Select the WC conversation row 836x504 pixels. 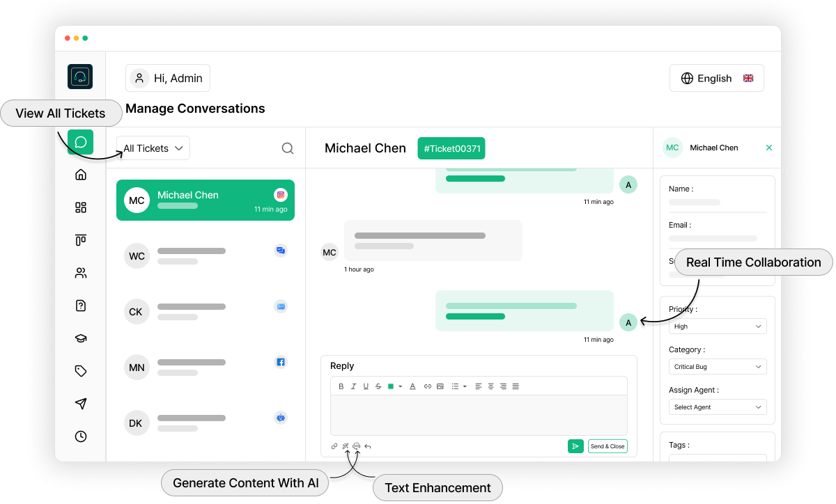206,256
